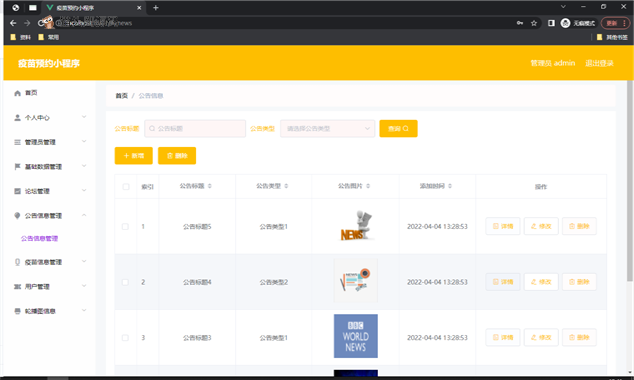Click the person icon beside 个人中心
The image size is (634, 380).
[x=17, y=118]
